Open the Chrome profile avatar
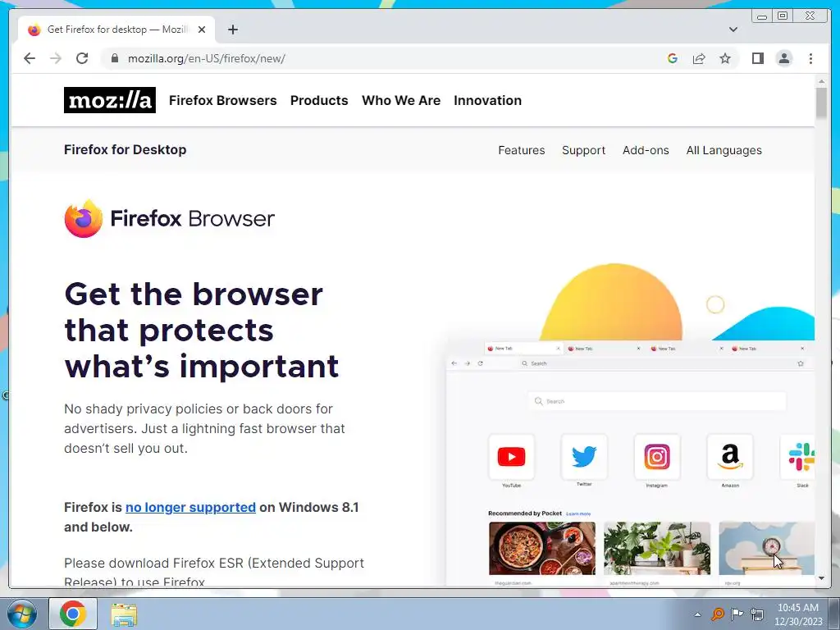This screenshot has width=840, height=630. click(x=784, y=58)
